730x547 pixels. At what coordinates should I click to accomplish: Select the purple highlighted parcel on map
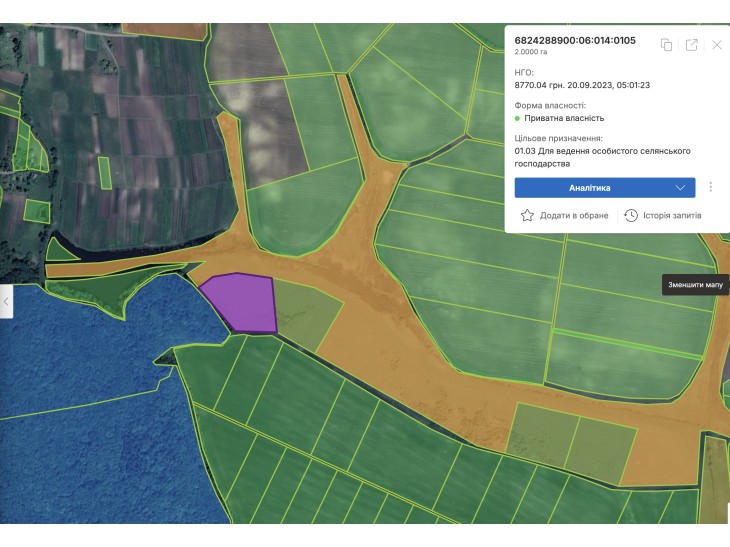pyautogui.click(x=242, y=302)
